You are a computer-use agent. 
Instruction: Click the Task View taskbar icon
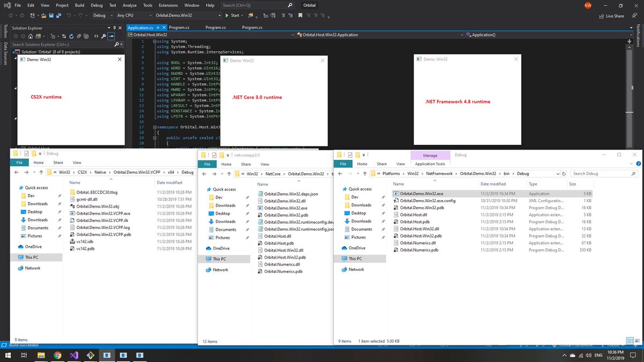click(x=24, y=355)
